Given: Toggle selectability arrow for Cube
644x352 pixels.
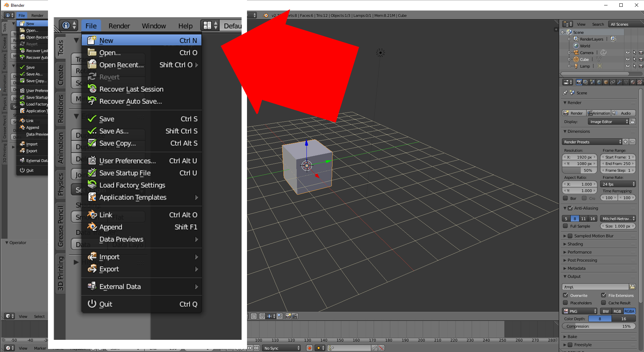Looking at the screenshot, I should click(635, 59).
